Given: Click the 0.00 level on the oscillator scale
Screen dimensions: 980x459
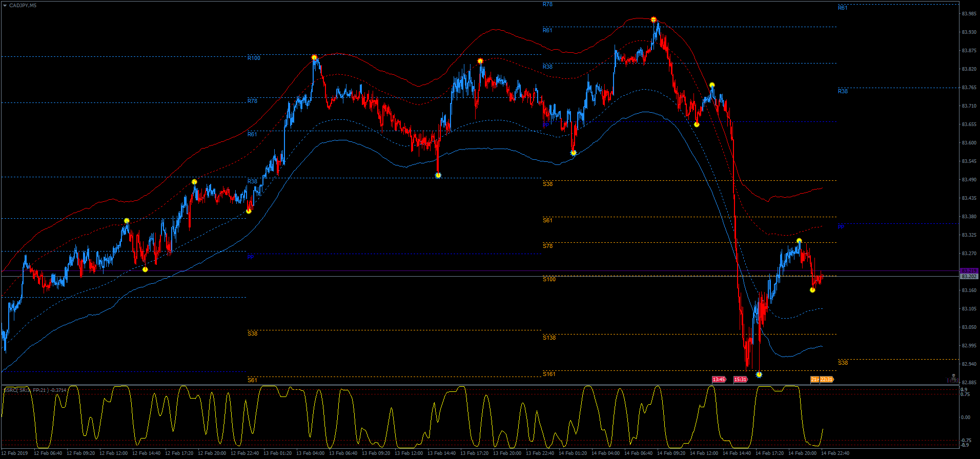Looking at the screenshot, I should pos(966,418).
